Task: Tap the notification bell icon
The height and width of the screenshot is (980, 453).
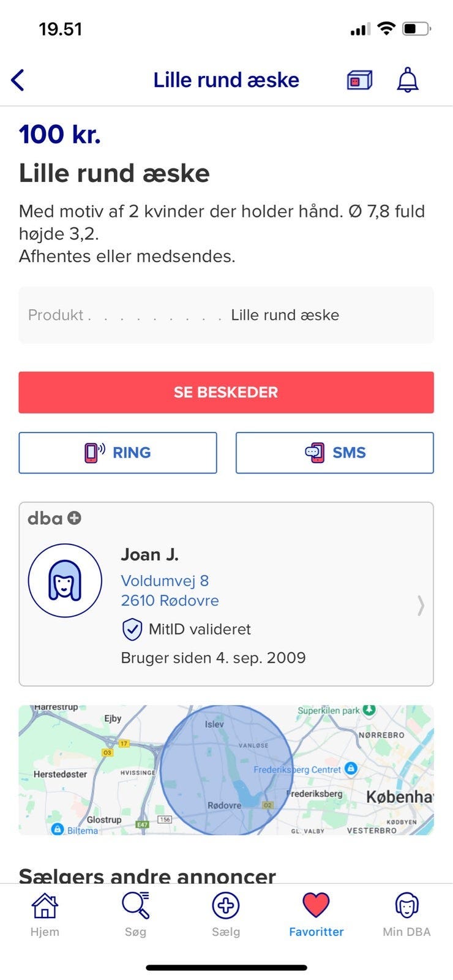Action: coord(408,80)
